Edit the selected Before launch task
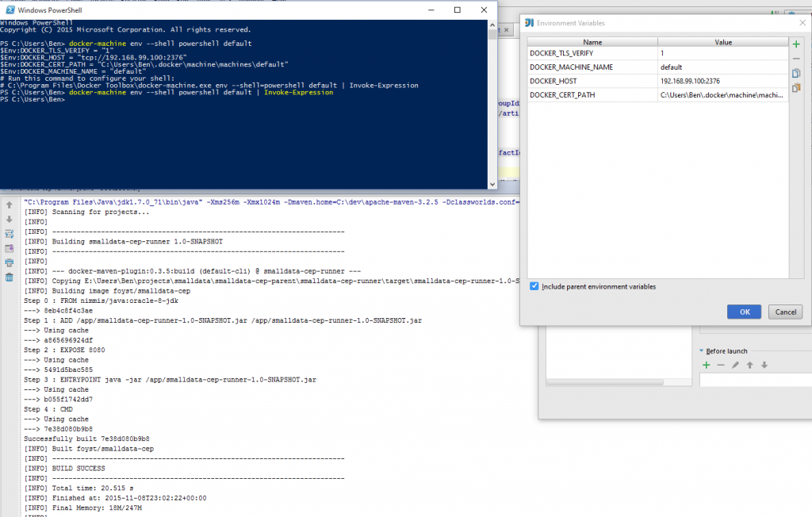812x517 pixels. [x=736, y=366]
